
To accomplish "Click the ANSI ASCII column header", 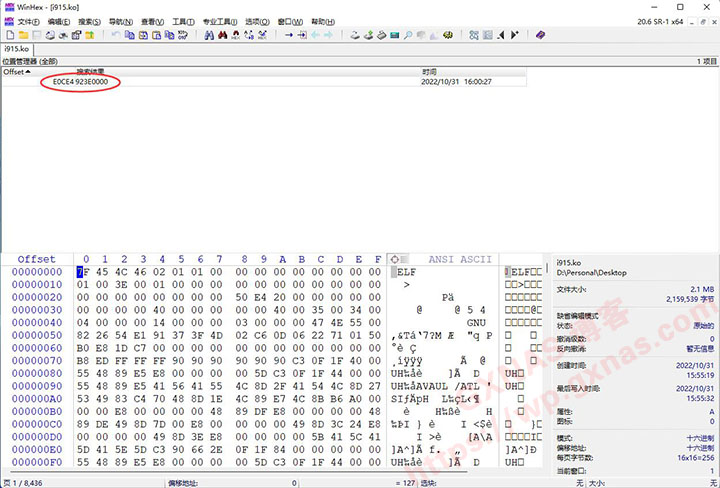I will (455, 259).
